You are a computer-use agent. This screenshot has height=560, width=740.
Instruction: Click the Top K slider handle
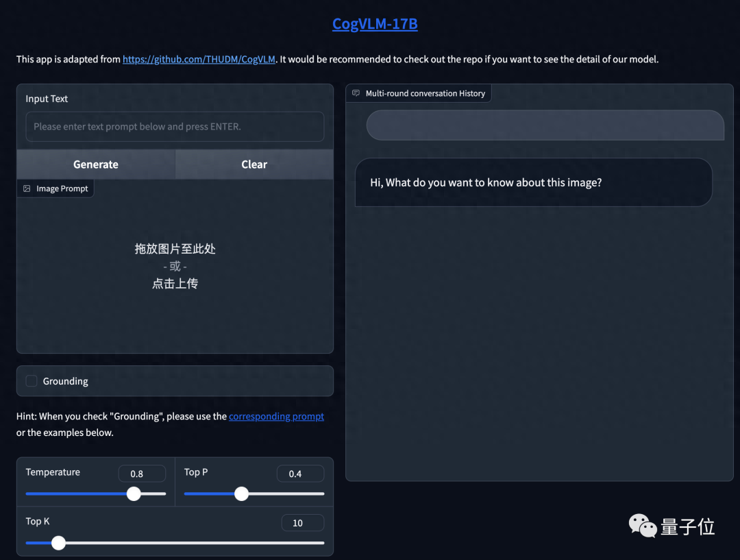click(59, 543)
